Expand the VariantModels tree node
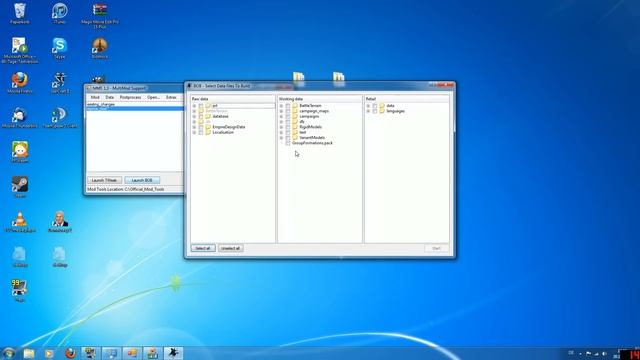 [x=281, y=138]
